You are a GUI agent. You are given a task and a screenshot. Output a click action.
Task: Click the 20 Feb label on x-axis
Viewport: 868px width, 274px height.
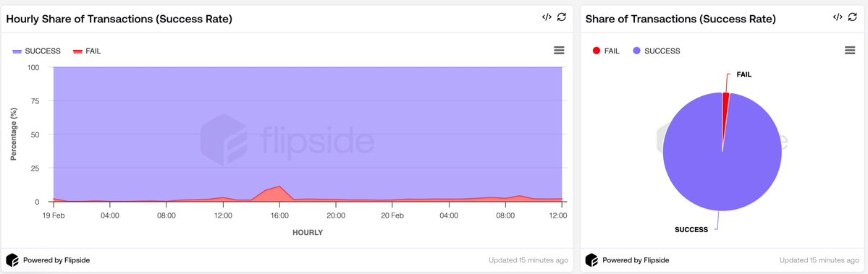392,215
